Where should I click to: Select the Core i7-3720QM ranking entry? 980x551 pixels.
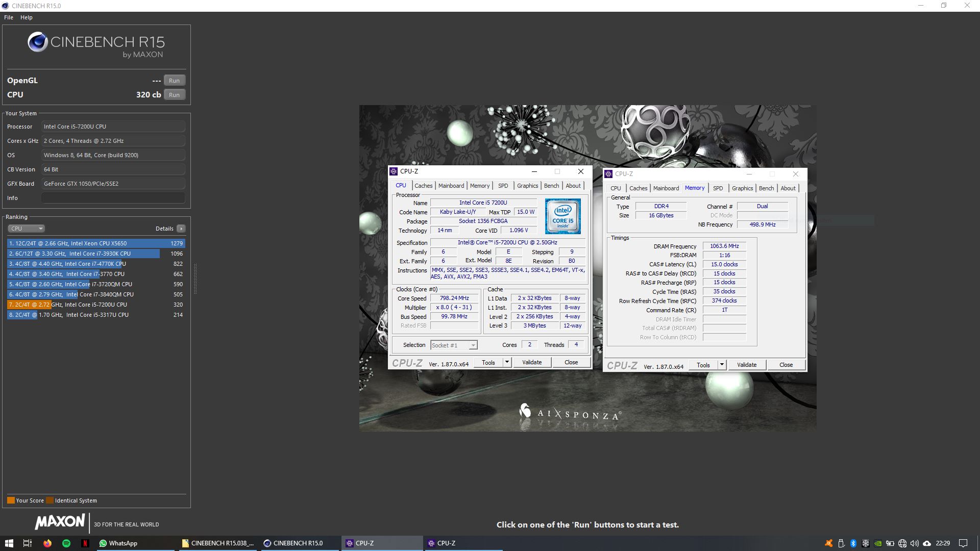[x=96, y=284]
